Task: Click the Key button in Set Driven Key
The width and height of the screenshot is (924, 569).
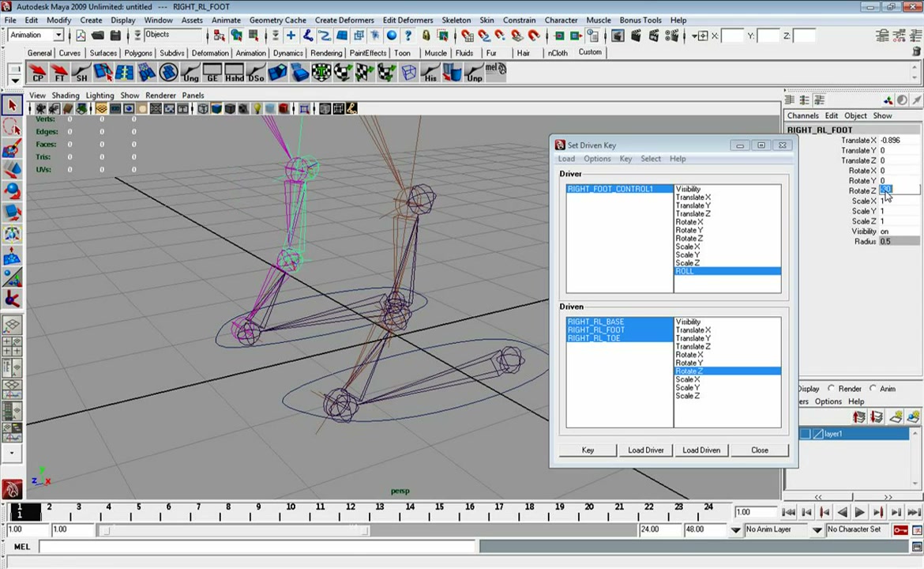Action: tap(588, 450)
